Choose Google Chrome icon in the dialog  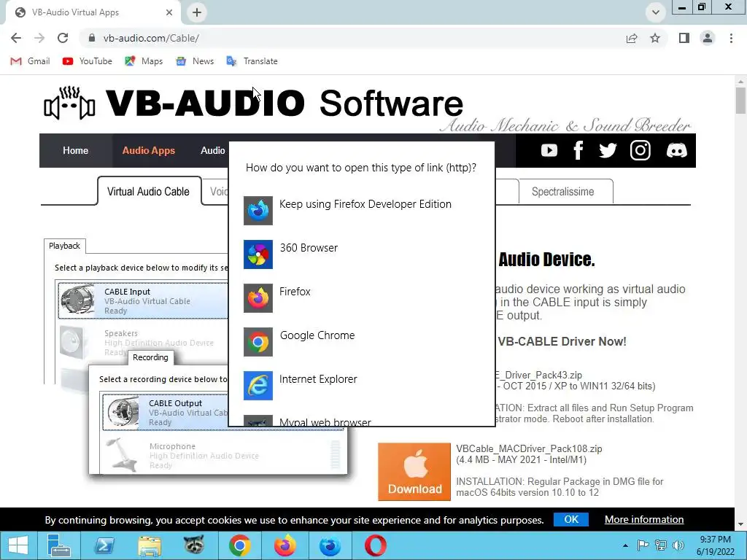pos(258,342)
